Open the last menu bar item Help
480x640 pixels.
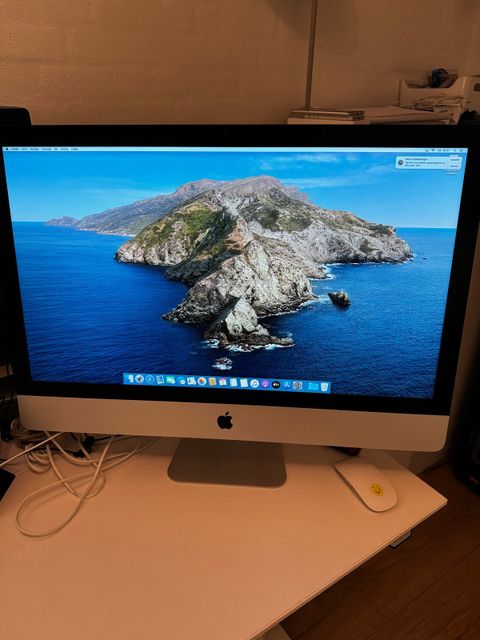74,149
